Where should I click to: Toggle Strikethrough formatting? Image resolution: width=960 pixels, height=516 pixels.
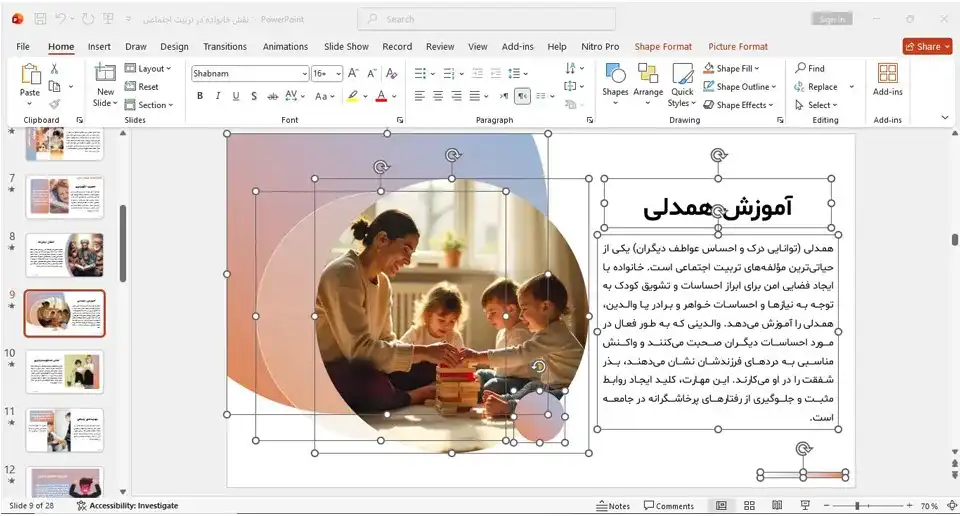[x=272, y=96]
